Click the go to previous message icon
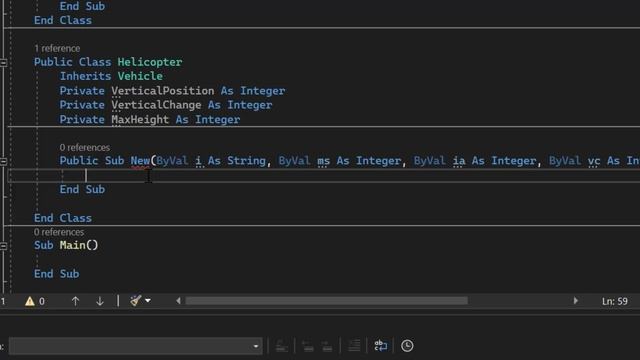 tap(308, 346)
